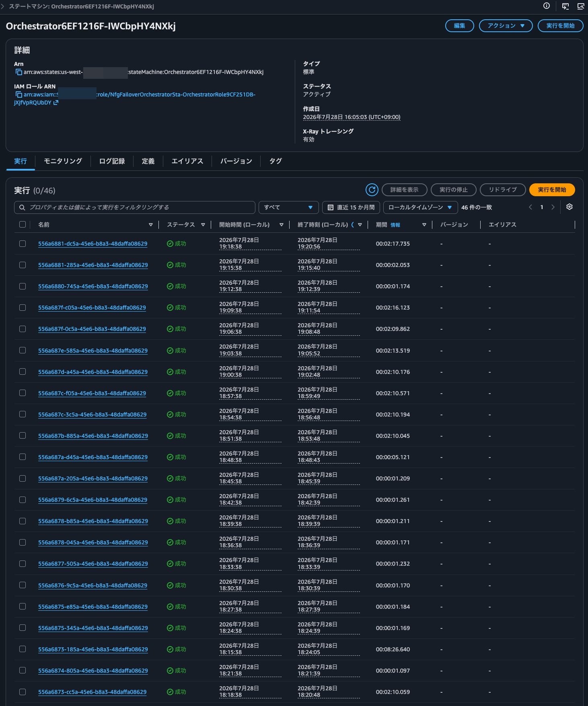Click the リドライブ button
Image resolution: width=588 pixels, height=706 pixels.
click(x=503, y=190)
